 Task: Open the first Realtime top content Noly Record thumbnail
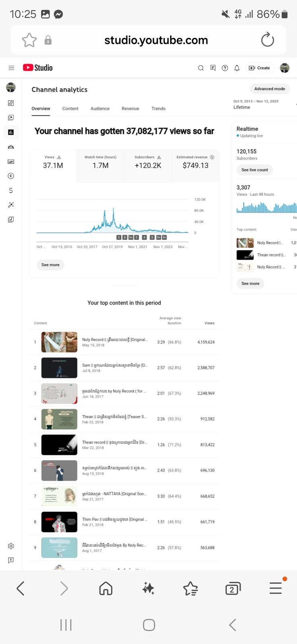point(245,243)
